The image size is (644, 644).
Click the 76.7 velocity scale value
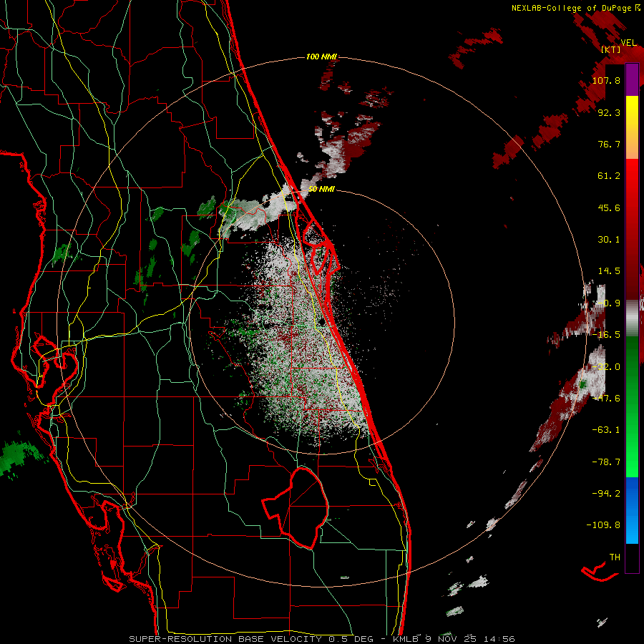[x=609, y=144]
